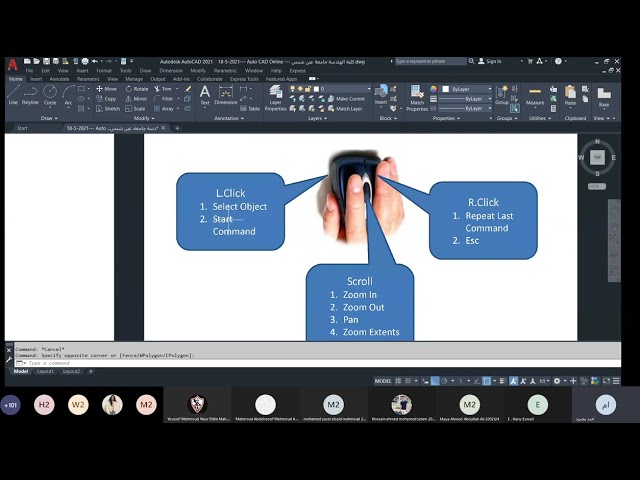Click Match Properties tool
The width and height of the screenshot is (640, 480).
tap(417, 98)
